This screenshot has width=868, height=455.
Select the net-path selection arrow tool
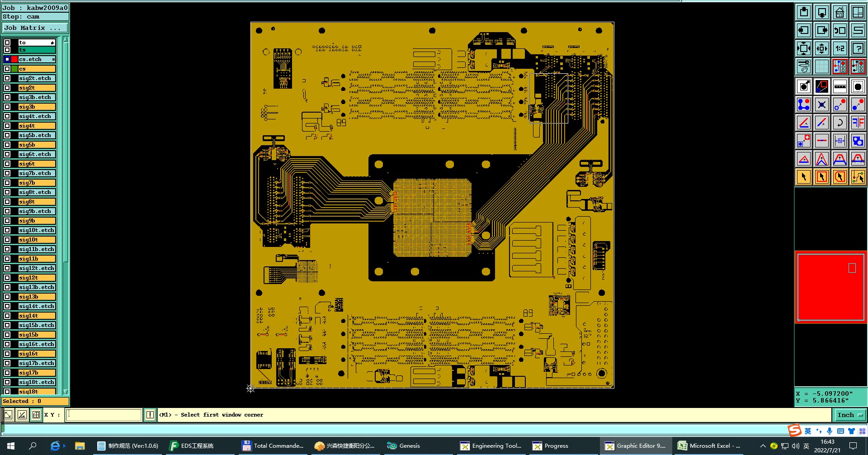[858, 177]
